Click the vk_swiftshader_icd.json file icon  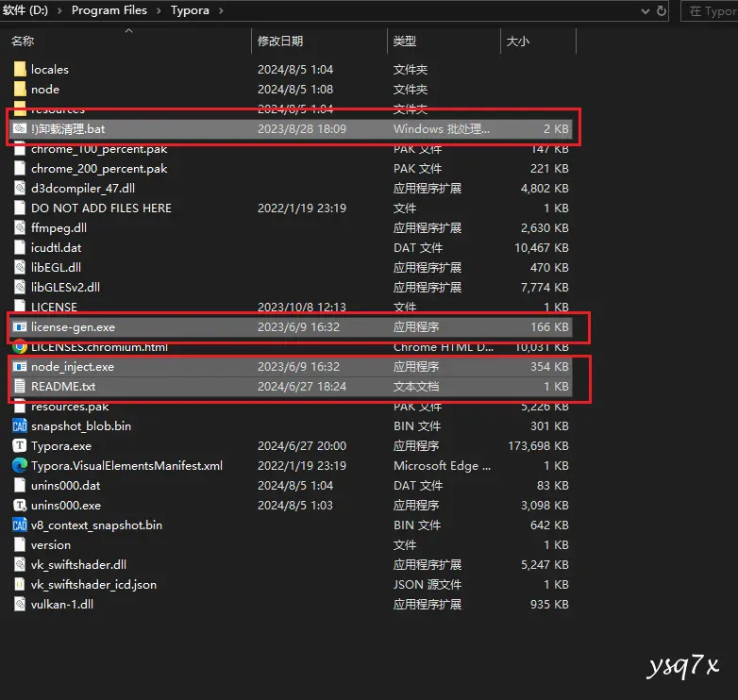click(20, 584)
